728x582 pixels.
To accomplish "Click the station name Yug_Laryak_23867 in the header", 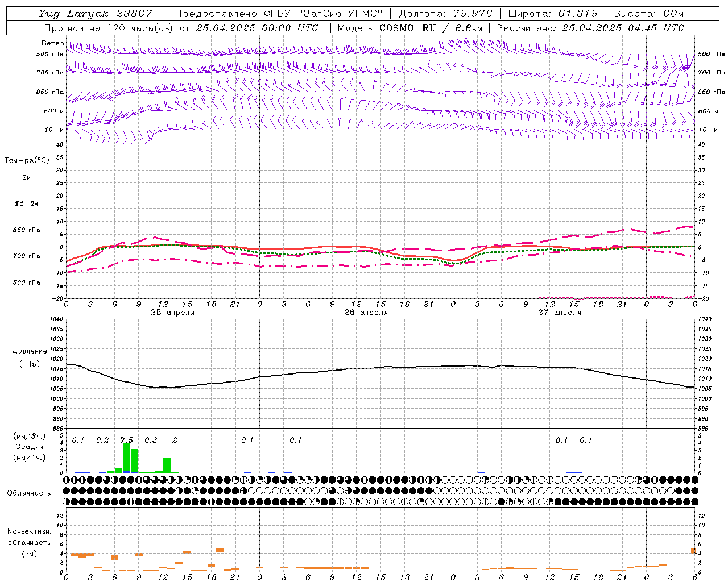I will 95,14.
